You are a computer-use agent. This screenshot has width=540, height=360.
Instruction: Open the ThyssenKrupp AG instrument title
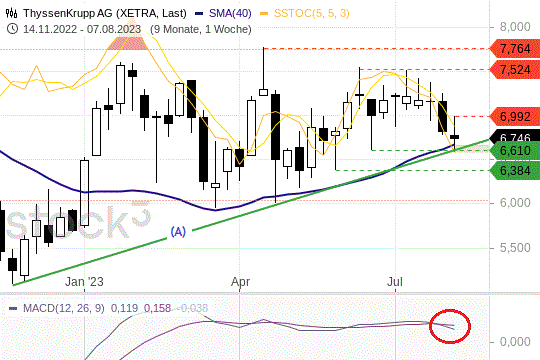105,13
